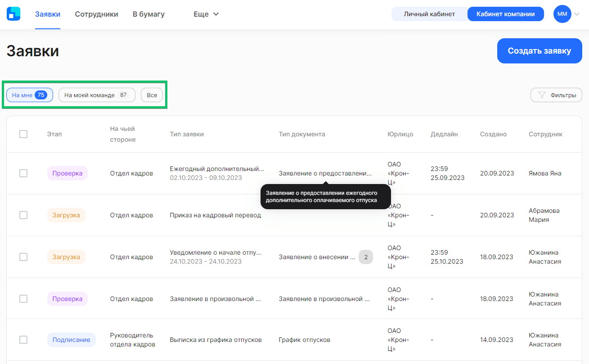Select Кабинет компании mode
This screenshot has height=364, width=589.
[x=505, y=14]
